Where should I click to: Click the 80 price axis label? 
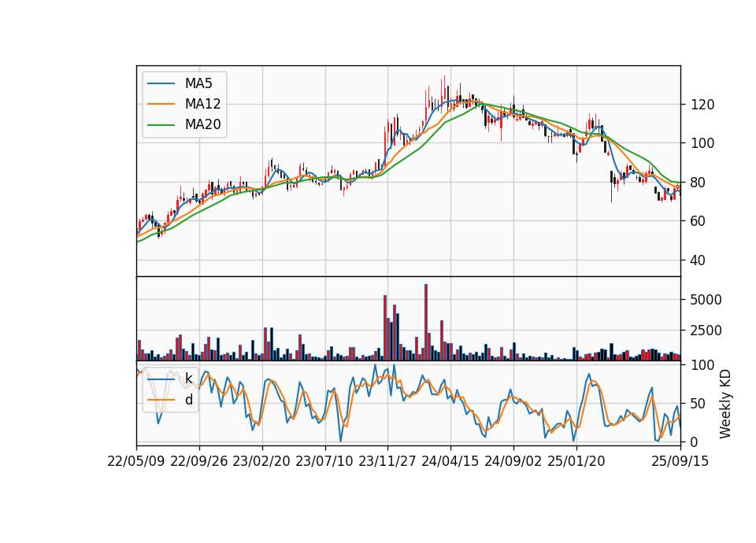point(699,183)
